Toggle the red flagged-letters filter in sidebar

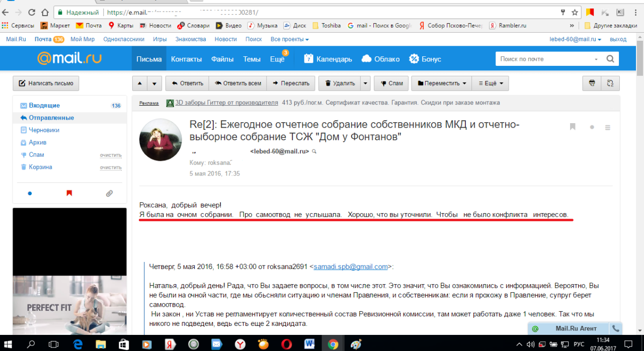click(x=69, y=193)
